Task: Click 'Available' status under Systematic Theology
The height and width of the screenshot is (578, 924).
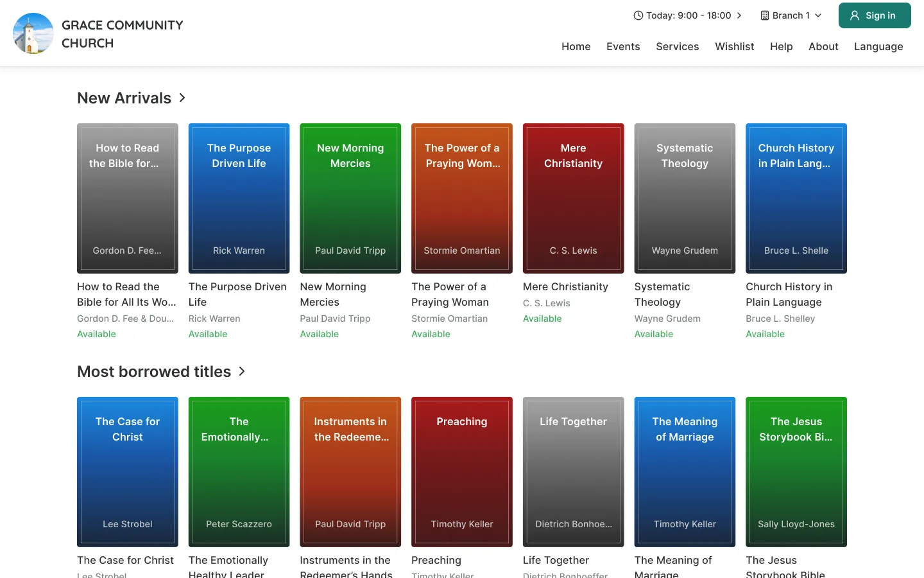Action: [654, 334]
